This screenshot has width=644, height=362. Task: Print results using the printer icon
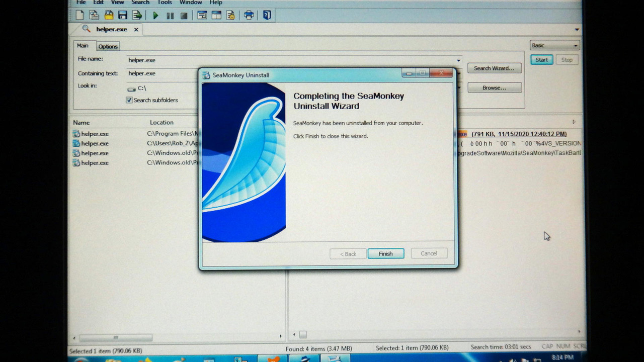[x=249, y=15]
